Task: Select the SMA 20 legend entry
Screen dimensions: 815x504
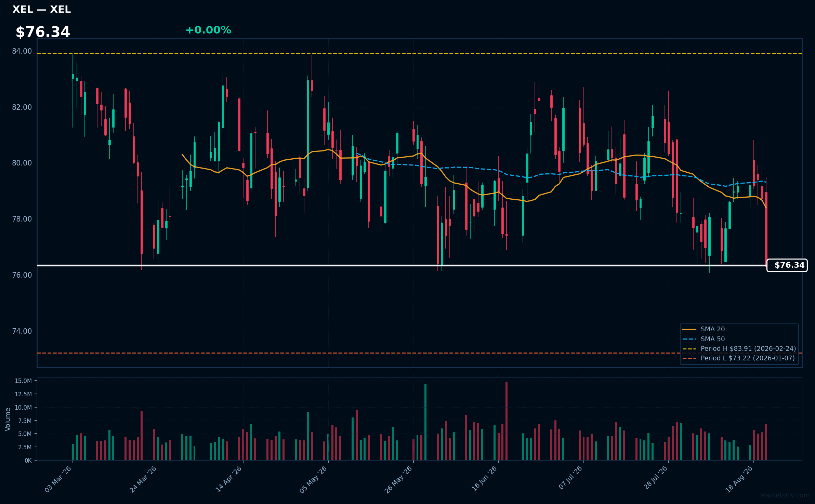Action: tap(704, 329)
